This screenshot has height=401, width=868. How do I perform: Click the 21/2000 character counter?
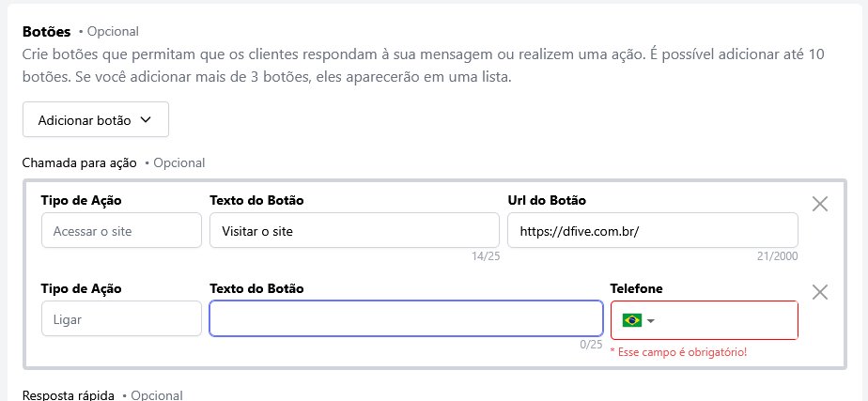click(x=776, y=255)
